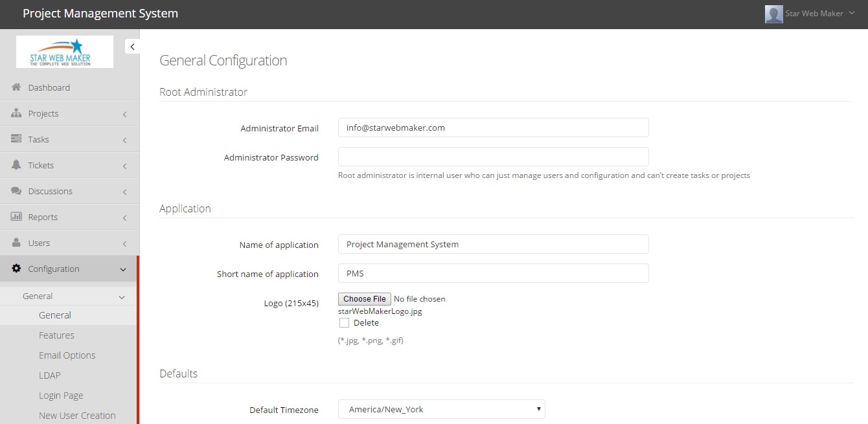Click the Tickets bell icon
The image size is (868, 424).
(16, 165)
